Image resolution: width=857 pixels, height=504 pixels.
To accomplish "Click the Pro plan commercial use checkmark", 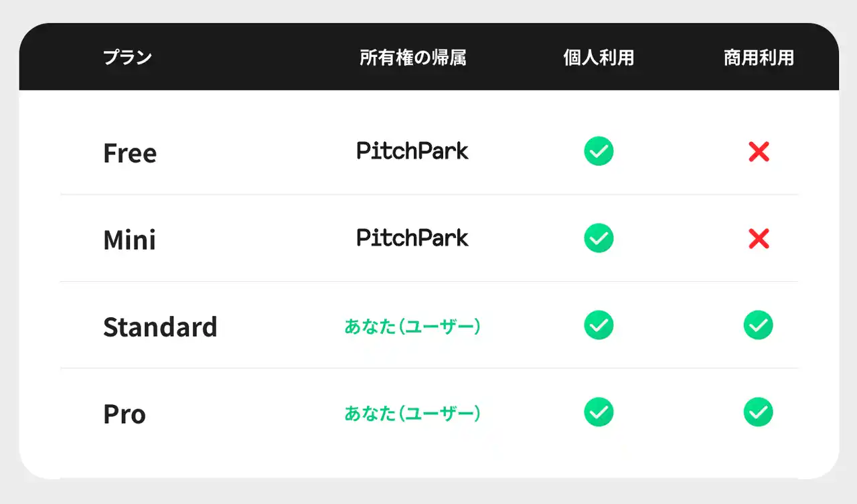I will pos(758,412).
